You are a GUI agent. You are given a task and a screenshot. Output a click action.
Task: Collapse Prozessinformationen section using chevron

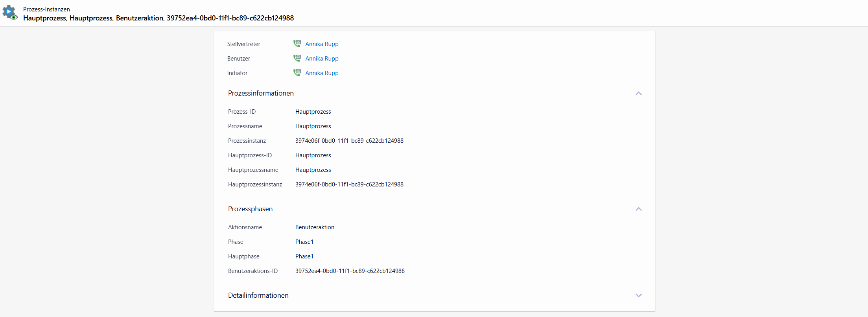(x=638, y=94)
